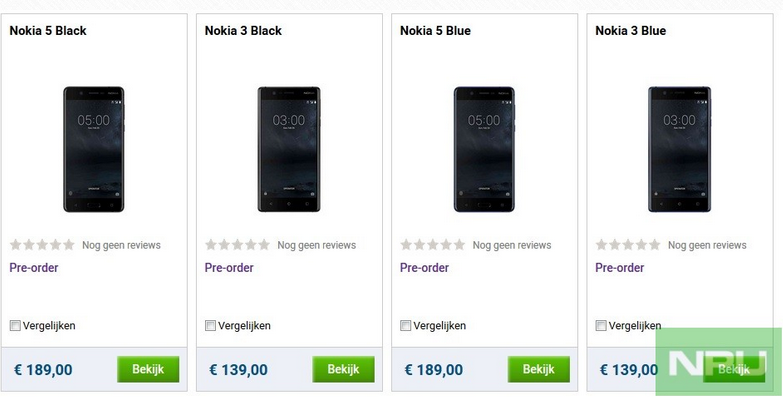Tick Vergelijken checkbox for Nokia 5 Blue
The height and width of the screenshot is (397, 783).
click(x=406, y=326)
